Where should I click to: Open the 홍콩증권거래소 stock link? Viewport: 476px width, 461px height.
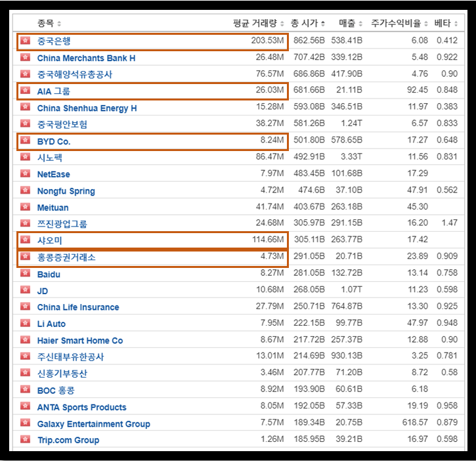pos(66,257)
